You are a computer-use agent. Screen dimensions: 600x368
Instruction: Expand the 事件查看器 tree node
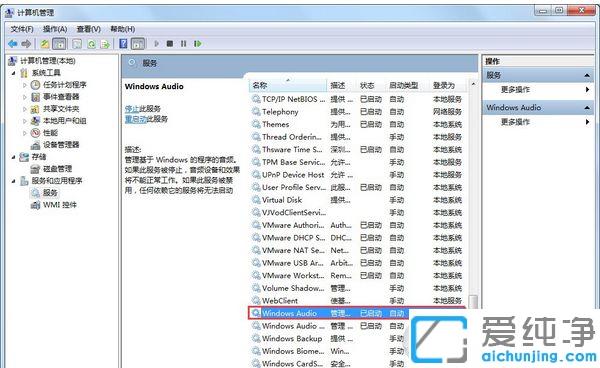tap(24, 97)
